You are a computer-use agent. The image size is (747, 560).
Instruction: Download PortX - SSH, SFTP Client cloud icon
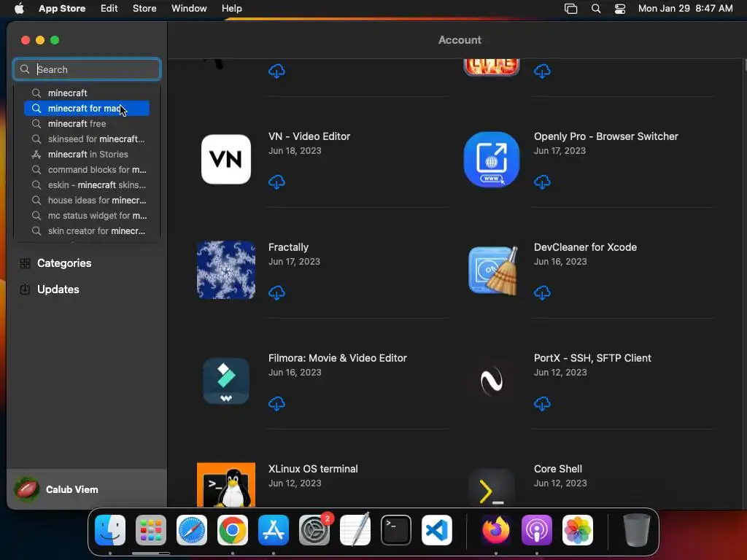542,404
